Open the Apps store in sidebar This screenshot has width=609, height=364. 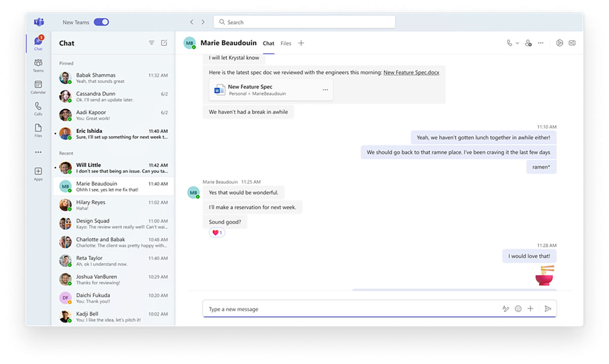point(38,174)
